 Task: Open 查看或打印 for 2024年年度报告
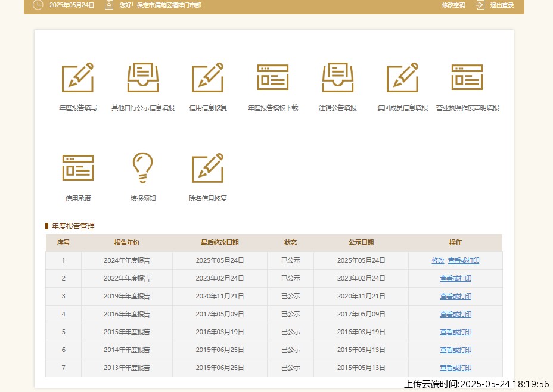click(464, 260)
